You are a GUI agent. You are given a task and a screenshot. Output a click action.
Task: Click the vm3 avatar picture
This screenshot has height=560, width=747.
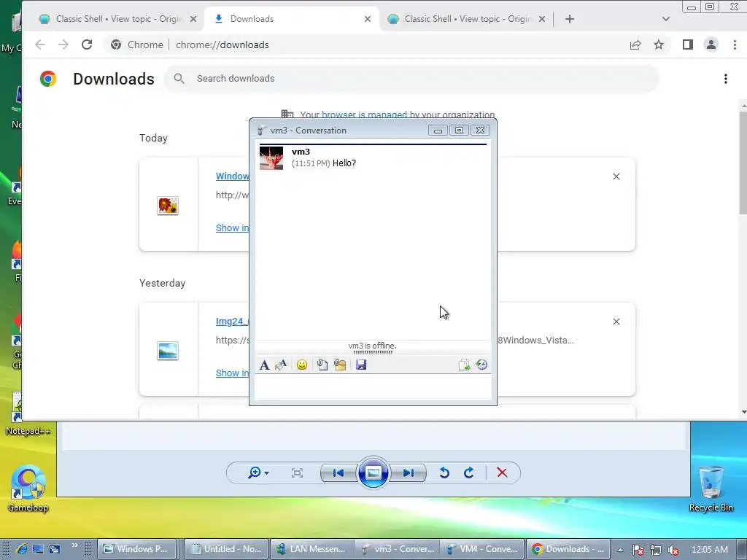271,158
